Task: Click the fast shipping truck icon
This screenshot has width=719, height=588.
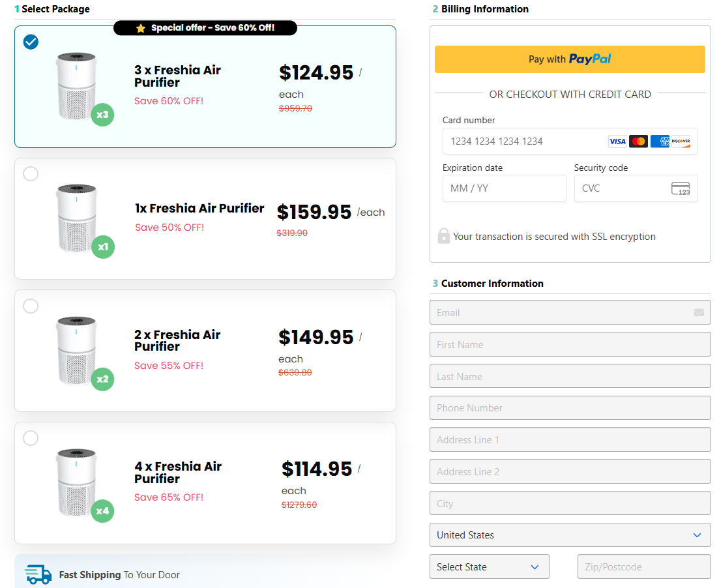Action: coord(38,574)
